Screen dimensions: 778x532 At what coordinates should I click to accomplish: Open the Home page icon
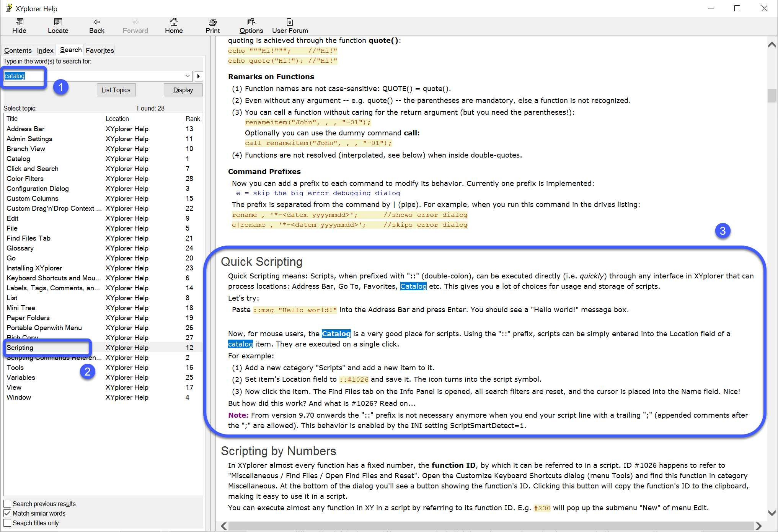tap(174, 26)
